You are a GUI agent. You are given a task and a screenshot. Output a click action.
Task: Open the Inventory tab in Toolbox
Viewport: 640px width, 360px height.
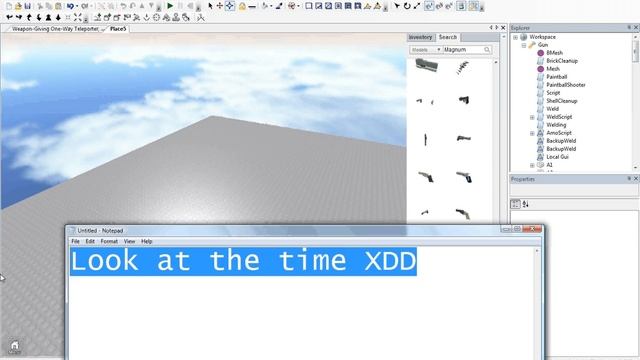click(x=420, y=37)
